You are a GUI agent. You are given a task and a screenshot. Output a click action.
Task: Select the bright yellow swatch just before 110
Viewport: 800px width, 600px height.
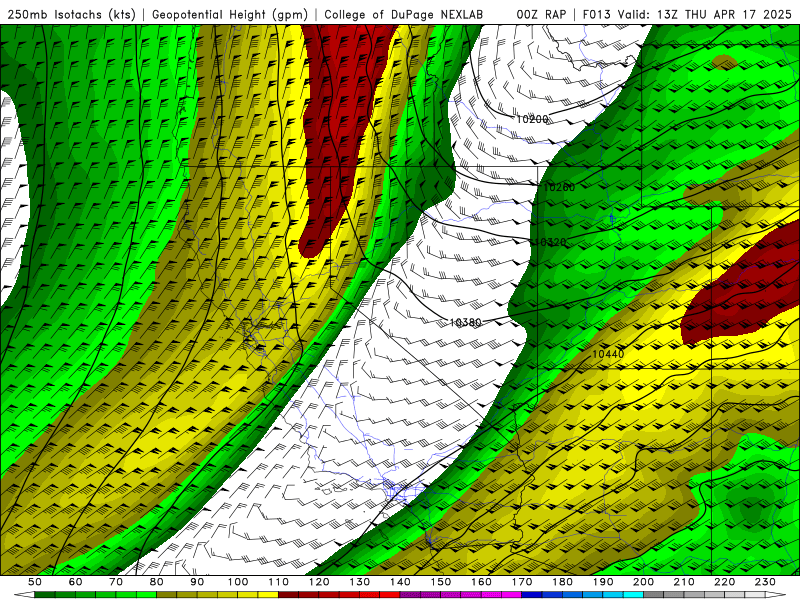pyautogui.click(x=268, y=594)
